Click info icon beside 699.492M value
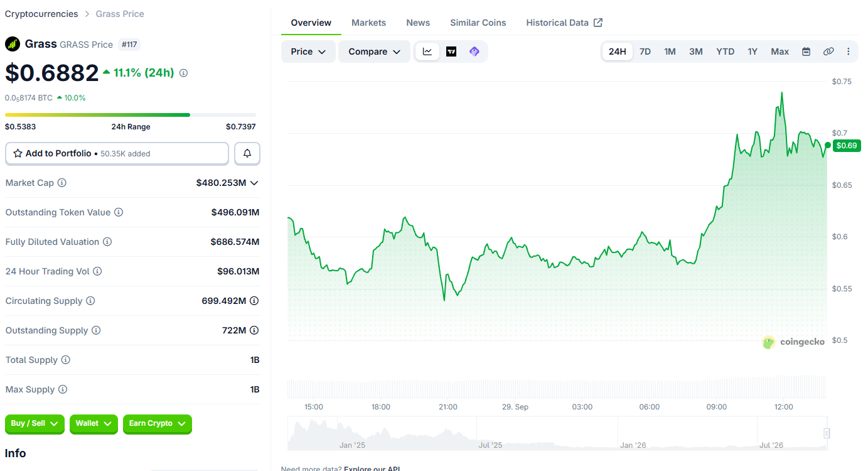 [x=254, y=301]
